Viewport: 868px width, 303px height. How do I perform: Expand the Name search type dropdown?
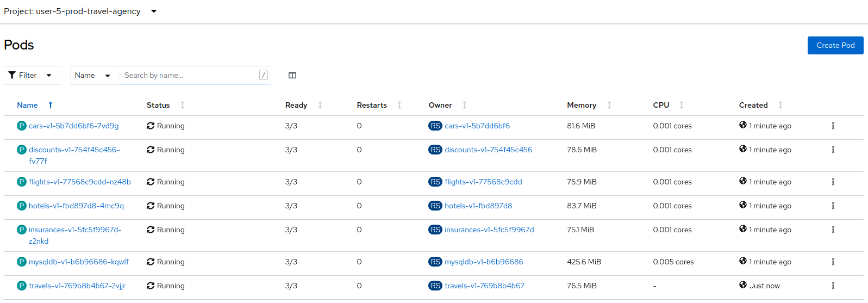coord(92,75)
